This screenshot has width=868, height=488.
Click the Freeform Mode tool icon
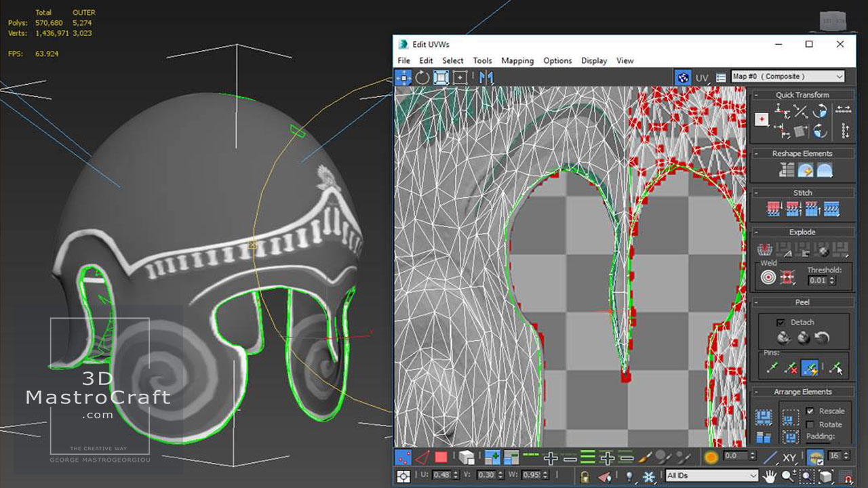point(460,77)
